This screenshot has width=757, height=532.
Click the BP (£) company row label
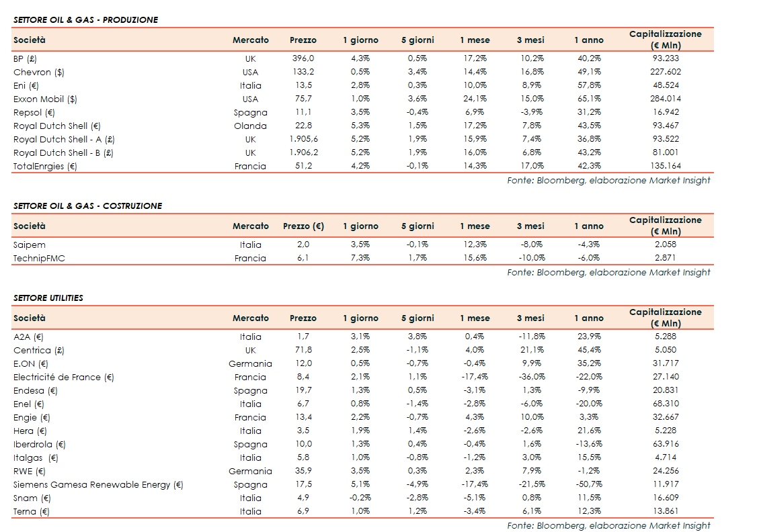(25, 58)
